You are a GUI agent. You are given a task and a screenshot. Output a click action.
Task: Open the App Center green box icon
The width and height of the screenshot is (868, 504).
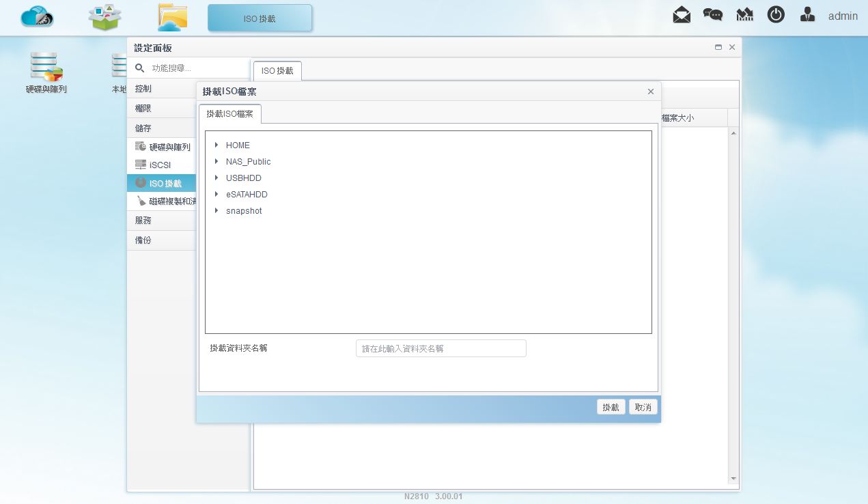pyautogui.click(x=104, y=17)
